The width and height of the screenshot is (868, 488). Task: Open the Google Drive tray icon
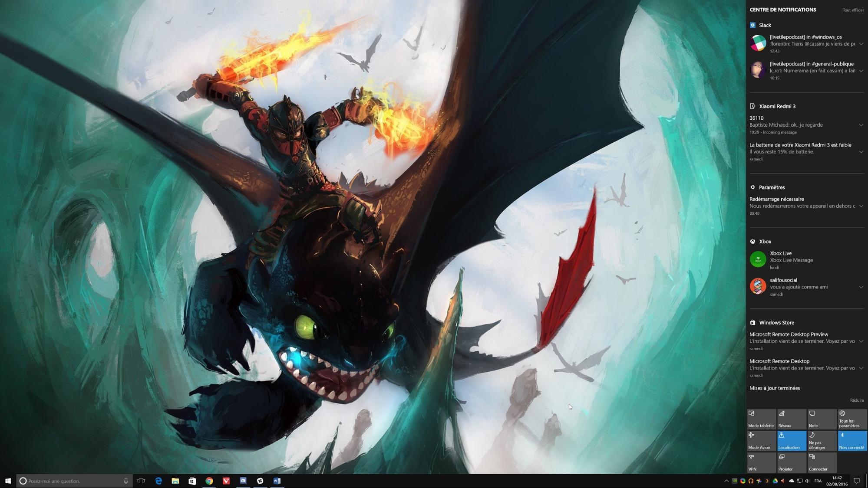tap(775, 481)
